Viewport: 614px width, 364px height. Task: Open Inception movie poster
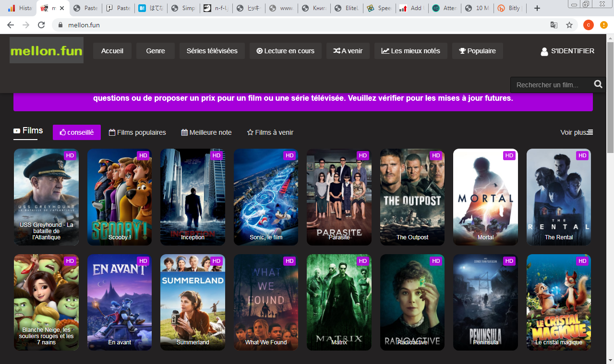point(193,197)
